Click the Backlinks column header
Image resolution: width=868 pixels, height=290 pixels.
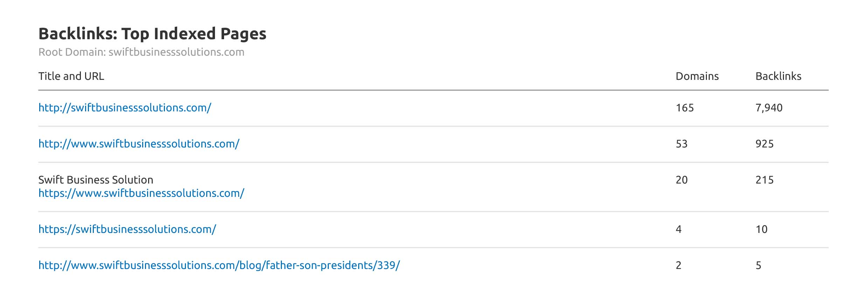[778, 76]
